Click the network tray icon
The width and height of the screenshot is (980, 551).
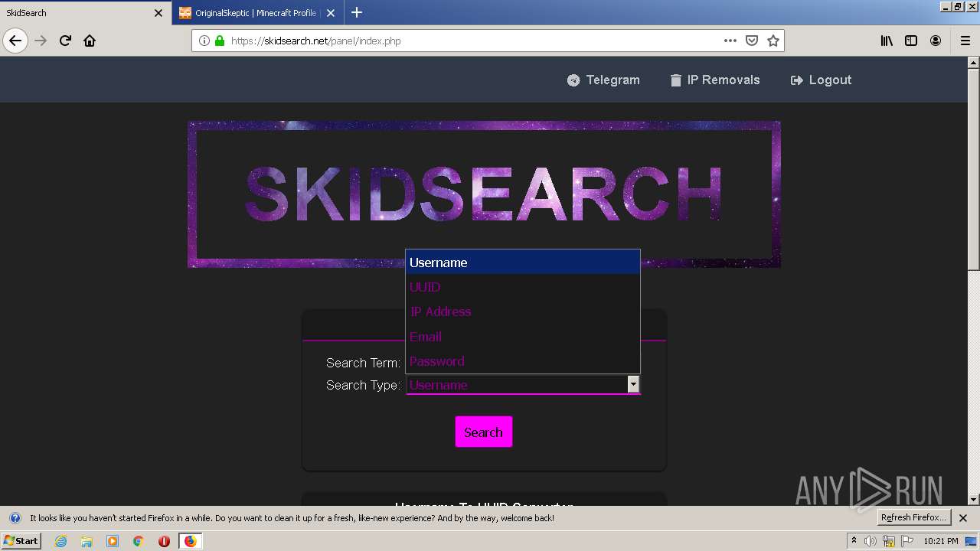point(889,541)
